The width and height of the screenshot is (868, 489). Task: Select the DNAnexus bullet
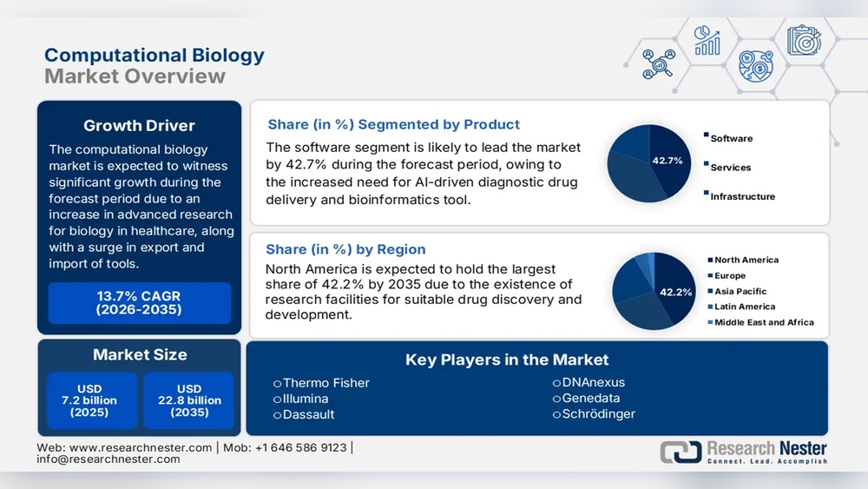(556, 383)
